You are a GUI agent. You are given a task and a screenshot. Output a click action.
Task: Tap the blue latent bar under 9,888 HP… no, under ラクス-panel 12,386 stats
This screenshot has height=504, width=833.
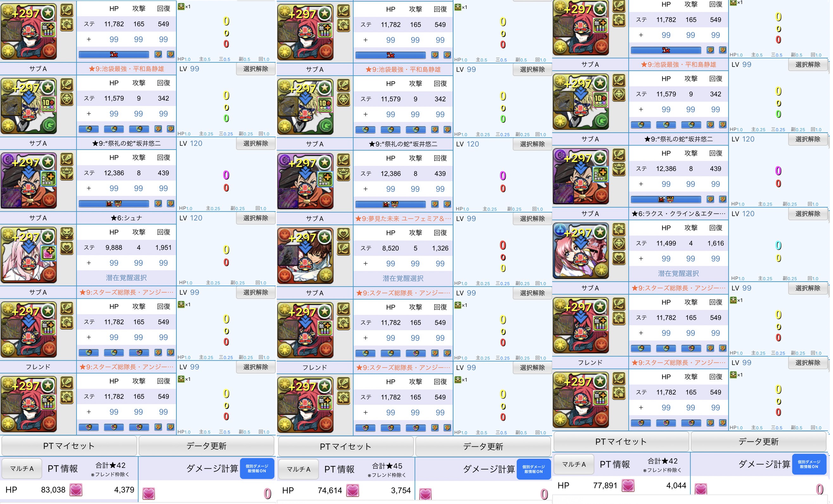click(666, 199)
